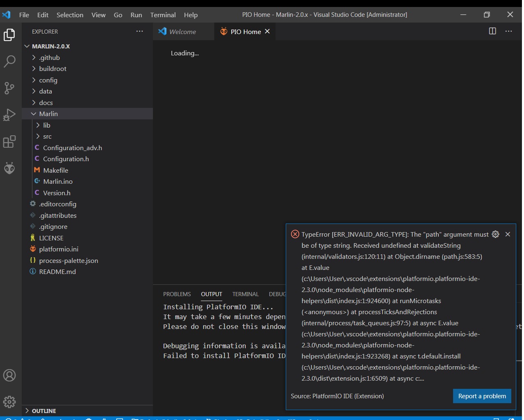
Task: Open Version.h file
Action: [87, 193]
